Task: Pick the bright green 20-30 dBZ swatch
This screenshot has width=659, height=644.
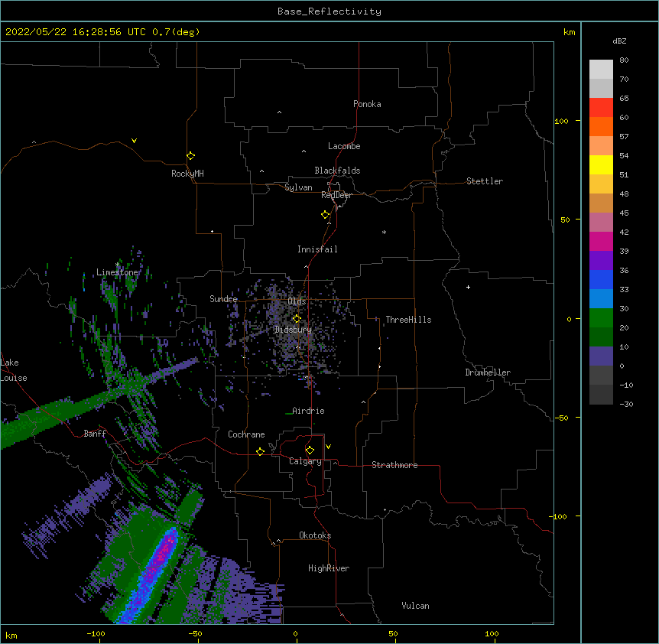Action: [601, 318]
